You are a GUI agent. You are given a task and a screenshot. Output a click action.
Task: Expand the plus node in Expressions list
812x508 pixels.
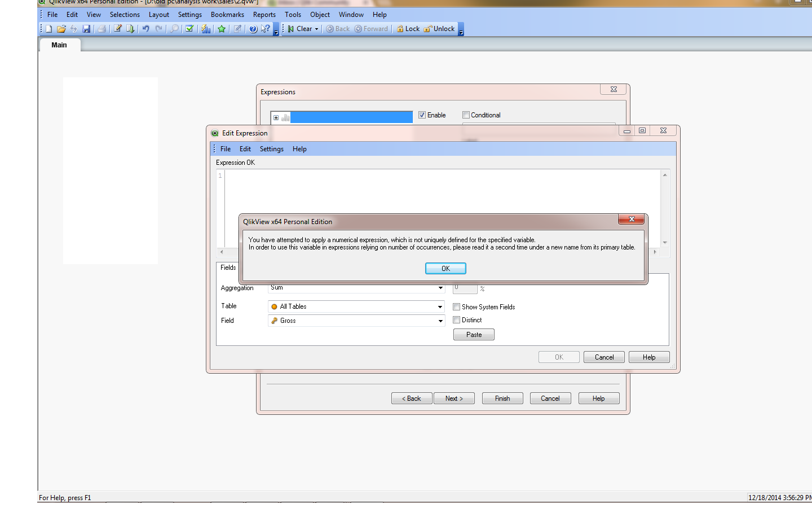276,117
